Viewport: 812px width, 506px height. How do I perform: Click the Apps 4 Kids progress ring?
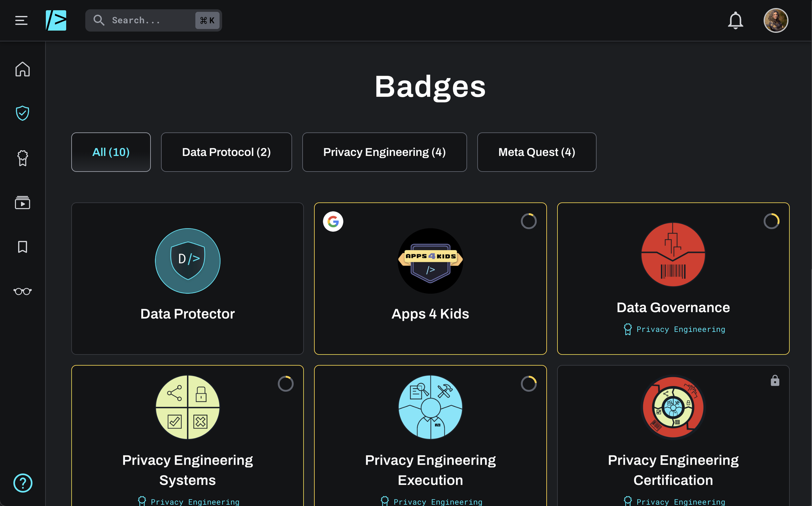528,221
